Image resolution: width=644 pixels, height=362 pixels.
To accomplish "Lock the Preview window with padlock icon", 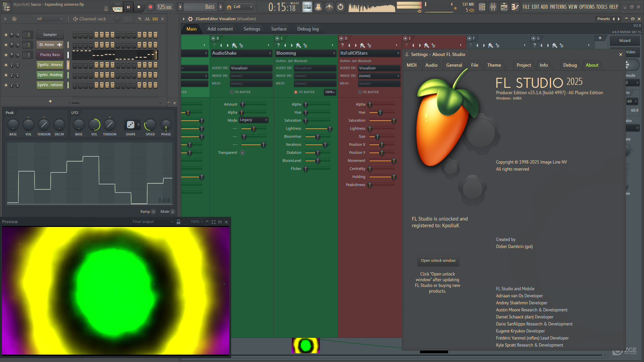I will 178,222.
